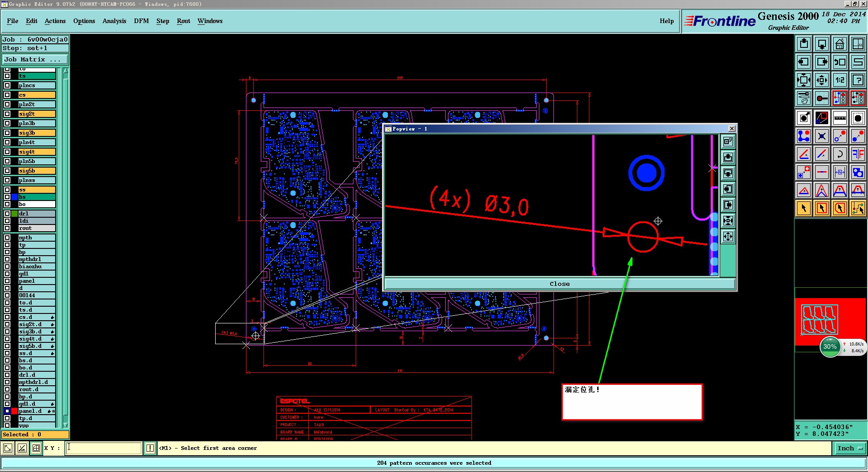Select the rectangle area select tool
Screen dimensions: 868x472
click(x=822, y=208)
